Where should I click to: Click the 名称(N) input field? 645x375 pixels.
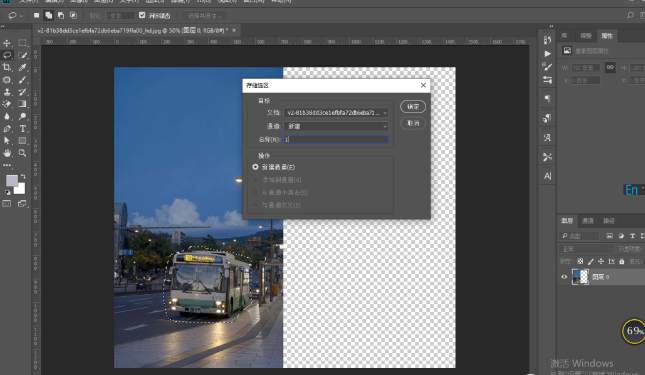click(x=336, y=139)
